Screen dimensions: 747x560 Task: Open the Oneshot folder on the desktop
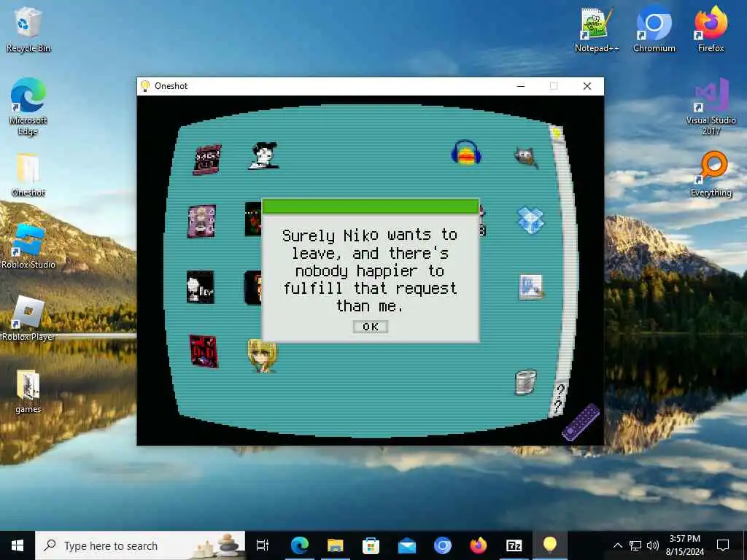click(x=28, y=175)
